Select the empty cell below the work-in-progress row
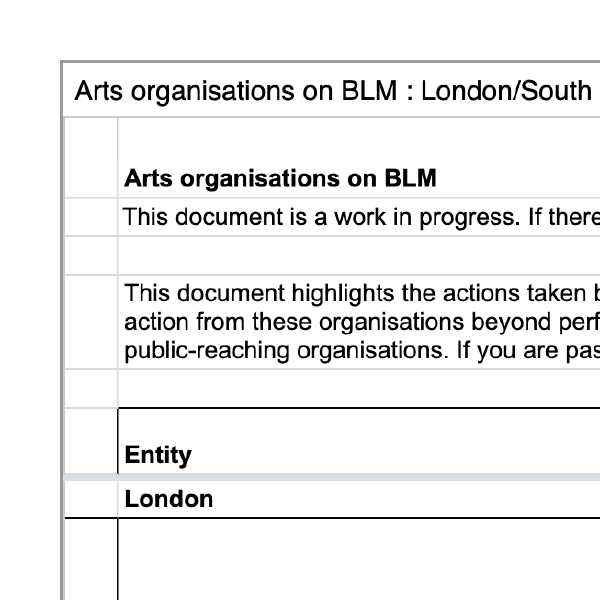 coord(359,256)
